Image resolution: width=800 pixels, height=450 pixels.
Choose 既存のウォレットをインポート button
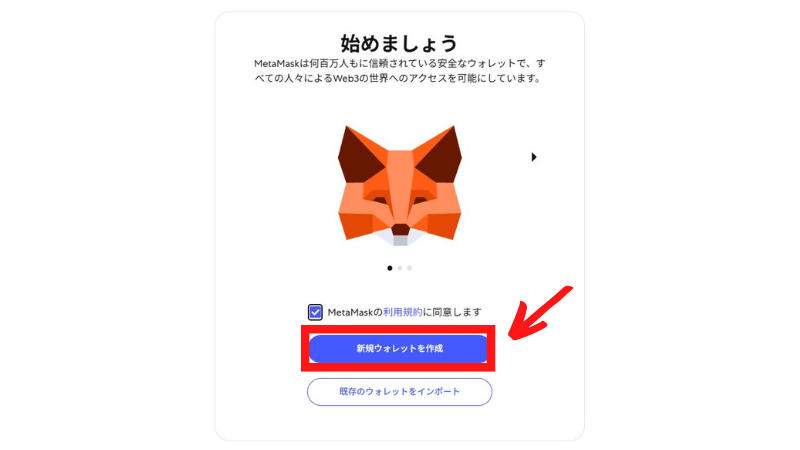click(x=399, y=392)
